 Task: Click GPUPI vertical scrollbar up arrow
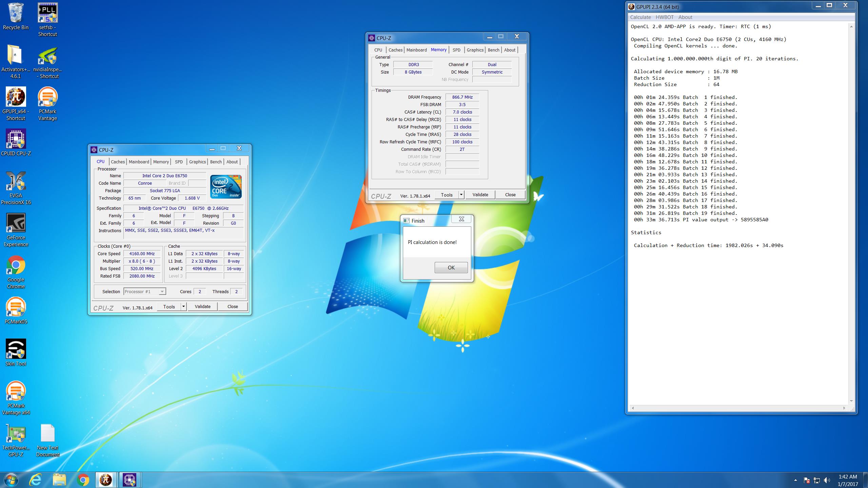point(851,26)
